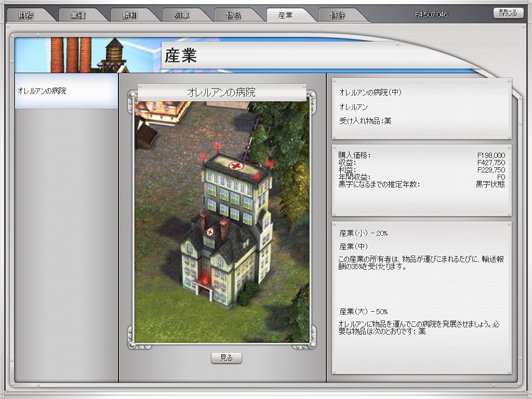This screenshot has width=532, height=399.
Task: Click the hospital building image
Action: point(222,222)
